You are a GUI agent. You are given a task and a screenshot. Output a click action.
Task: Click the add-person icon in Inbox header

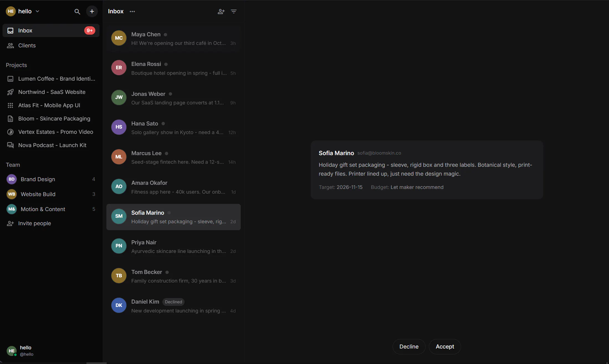pyautogui.click(x=221, y=11)
